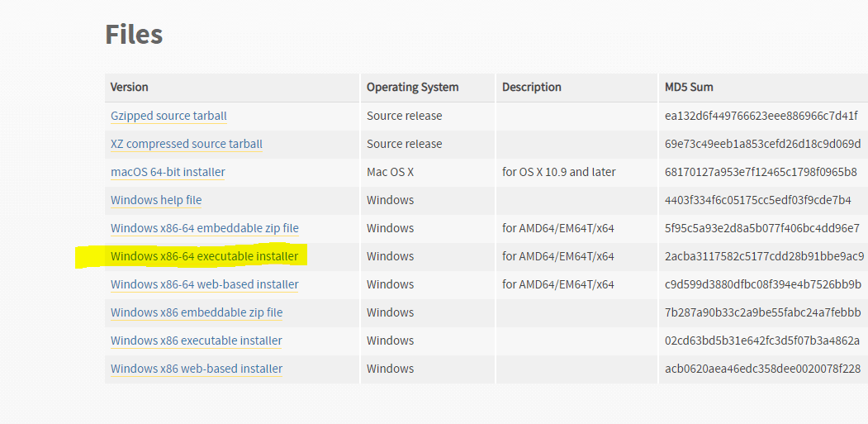868x424 pixels.
Task: Click 'for OS X 10.9 and later' text
Action: (558, 172)
